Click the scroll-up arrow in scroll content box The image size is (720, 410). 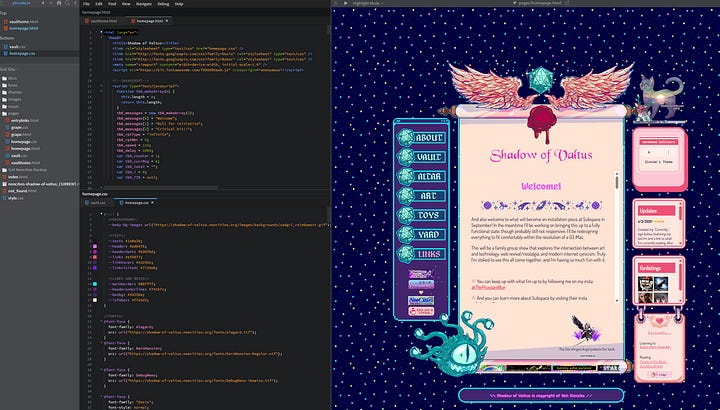[x=617, y=174]
